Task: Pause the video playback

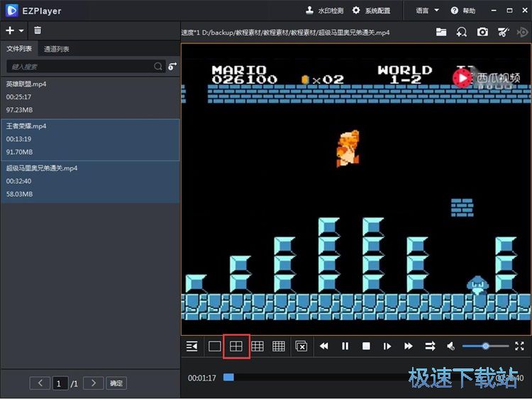Action: 345,346
